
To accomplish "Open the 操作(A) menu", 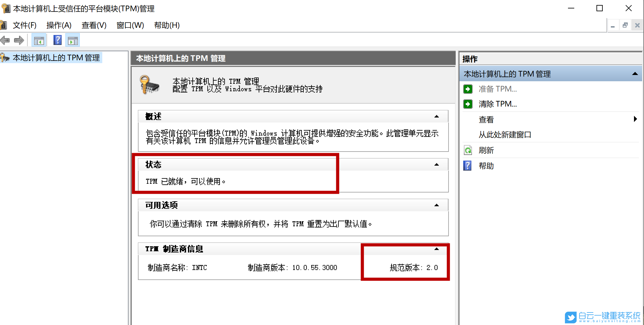I will coord(58,25).
